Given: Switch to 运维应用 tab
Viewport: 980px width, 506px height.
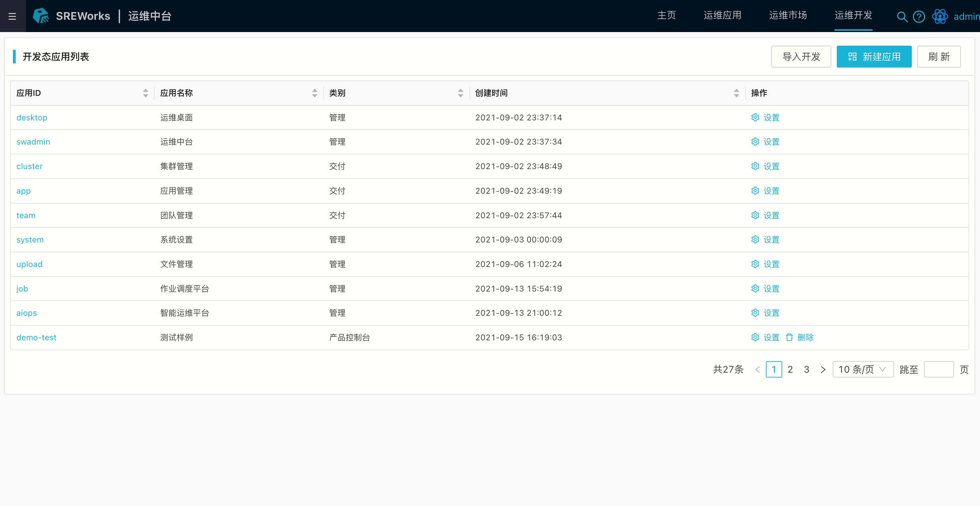Looking at the screenshot, I should [723, 16].
